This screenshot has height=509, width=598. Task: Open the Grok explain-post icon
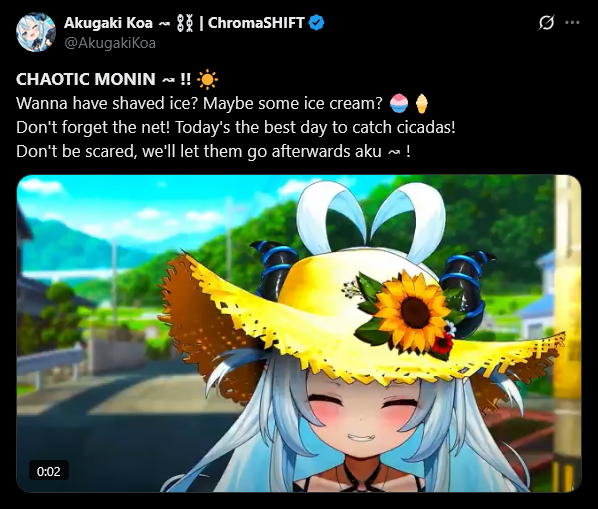pyautogui.click(x=547, y=23)
